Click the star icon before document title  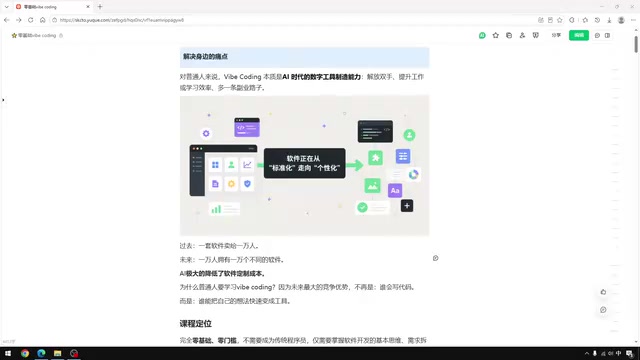click(x=14, y=36)
